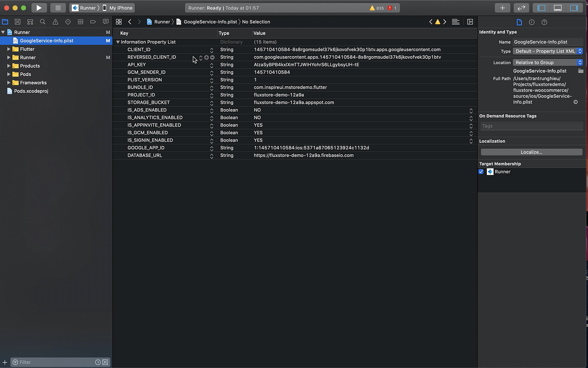Choose the My iPhone run destination
Image resolution: width=588 pixels, height=368 pixels.
point(118,8)
